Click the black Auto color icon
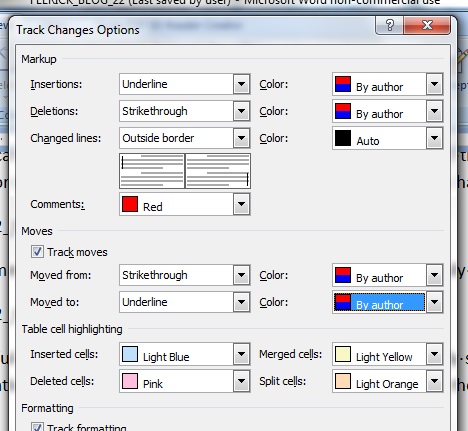468x431 pixels. (x=343, y=138)
